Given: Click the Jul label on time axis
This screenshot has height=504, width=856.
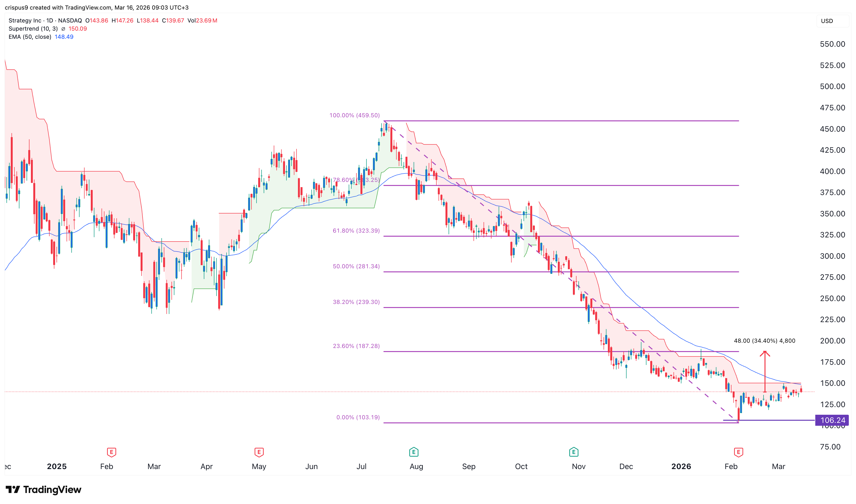Looking at the screenshot, I should tap(361, 466).
